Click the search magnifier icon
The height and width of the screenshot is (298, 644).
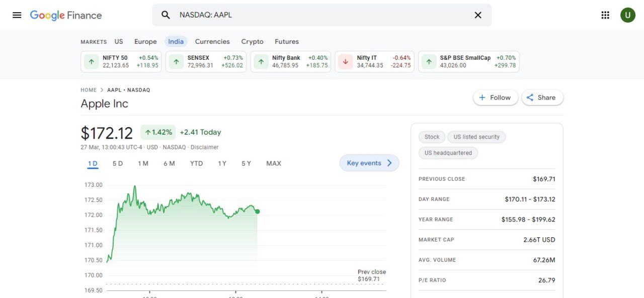tap(166, 15)
